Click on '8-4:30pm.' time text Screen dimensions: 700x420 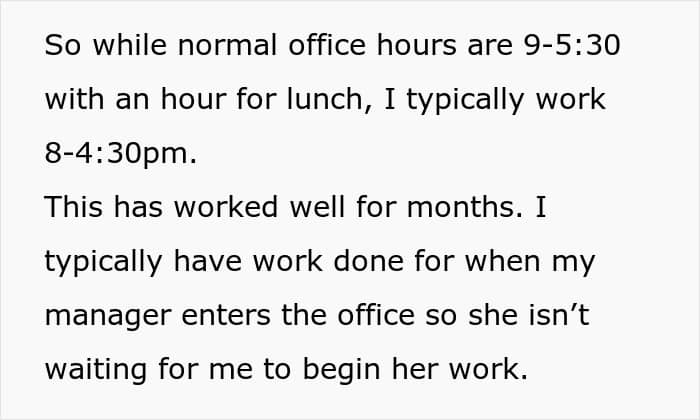(121, 154)
